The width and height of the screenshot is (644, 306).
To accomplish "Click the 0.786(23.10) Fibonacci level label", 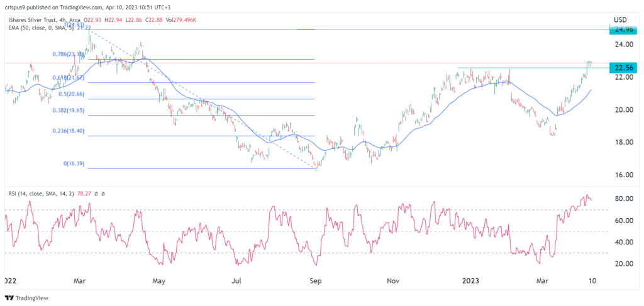I will (x=68, y=54).
